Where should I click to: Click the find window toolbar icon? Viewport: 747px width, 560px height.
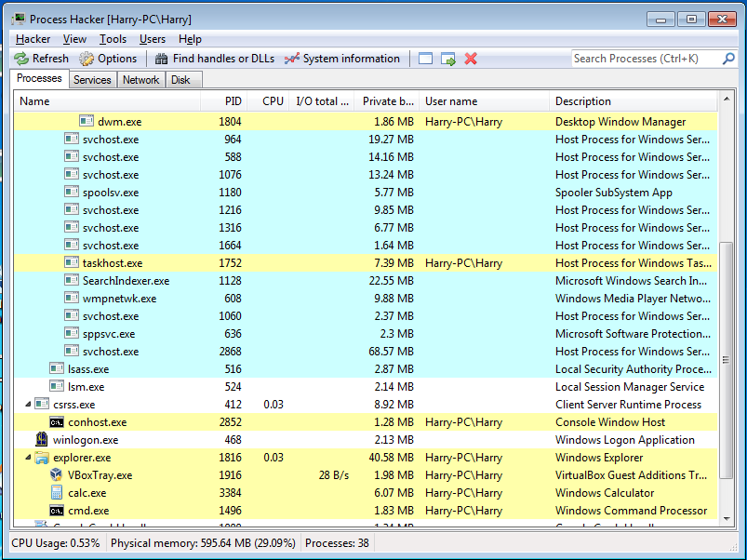[425, 59]
